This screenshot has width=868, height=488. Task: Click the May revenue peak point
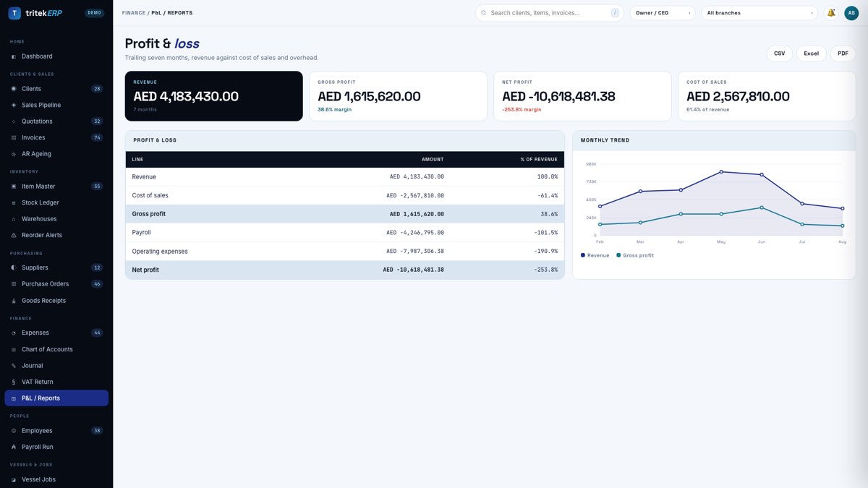[x=721, y=172]
